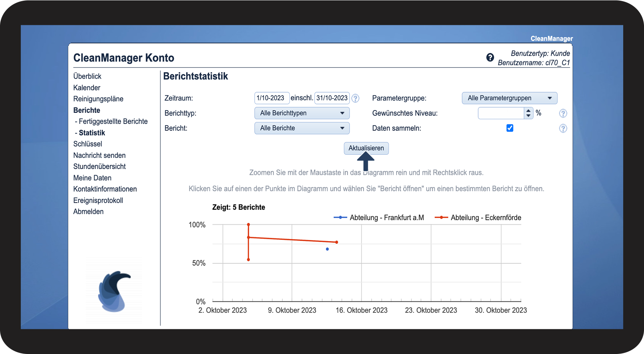Open Kalender in the sidebar
Viewport: 644px width, 354px height.
pyautogui.click(x=87, y=88)
